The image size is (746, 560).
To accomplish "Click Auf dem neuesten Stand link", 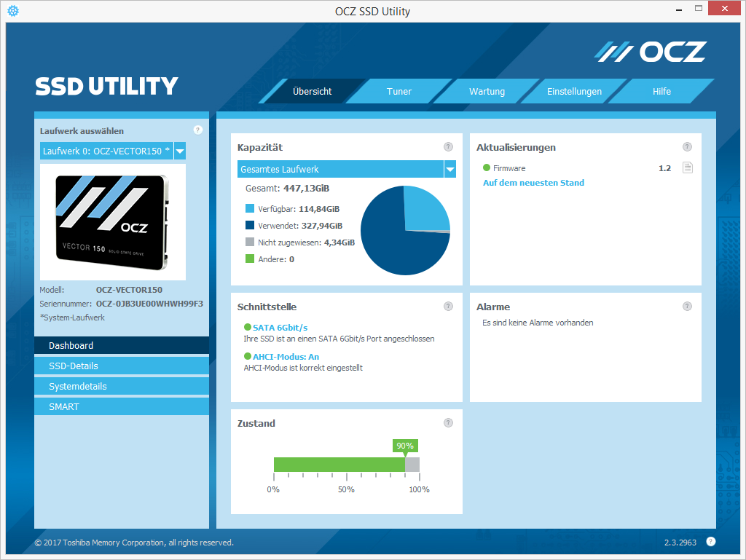I will tap(533, 182).
